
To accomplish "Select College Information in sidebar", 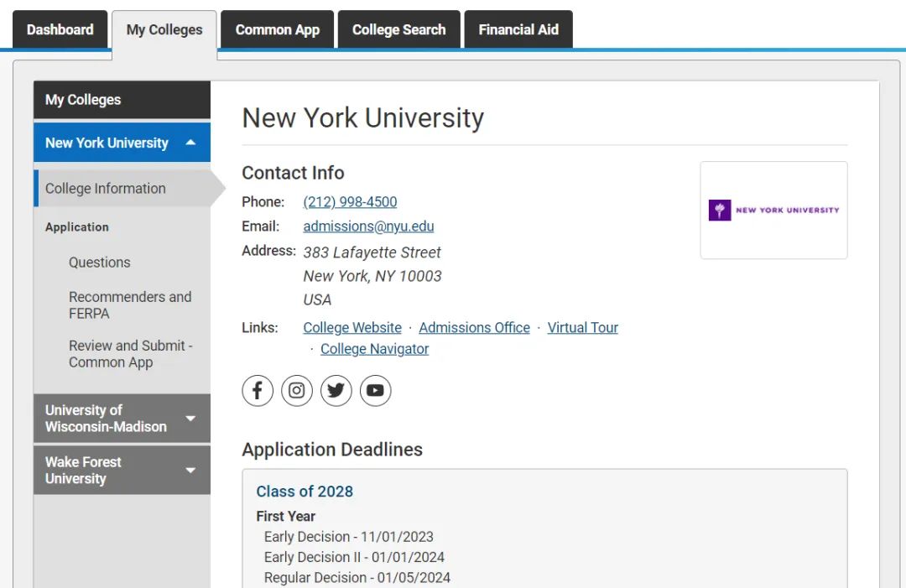I will [106, 189].
